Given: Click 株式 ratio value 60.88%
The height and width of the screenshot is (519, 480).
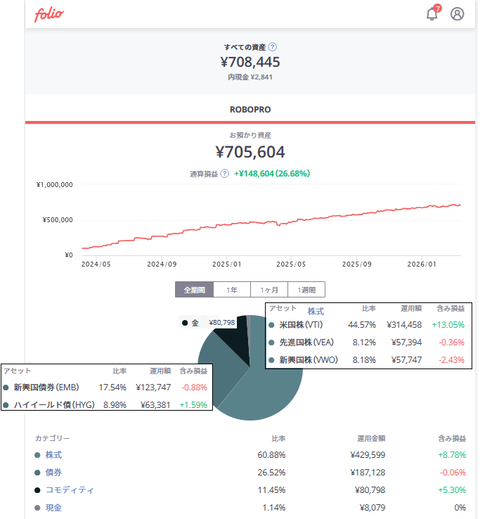Looking at the screenshot, I should pos(271,455).
